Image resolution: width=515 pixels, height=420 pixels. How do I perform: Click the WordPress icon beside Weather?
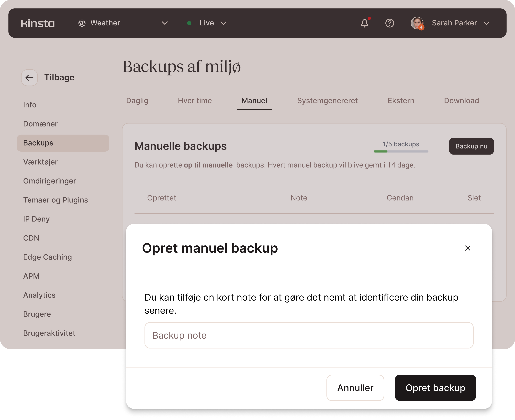[x=82, y=23]
